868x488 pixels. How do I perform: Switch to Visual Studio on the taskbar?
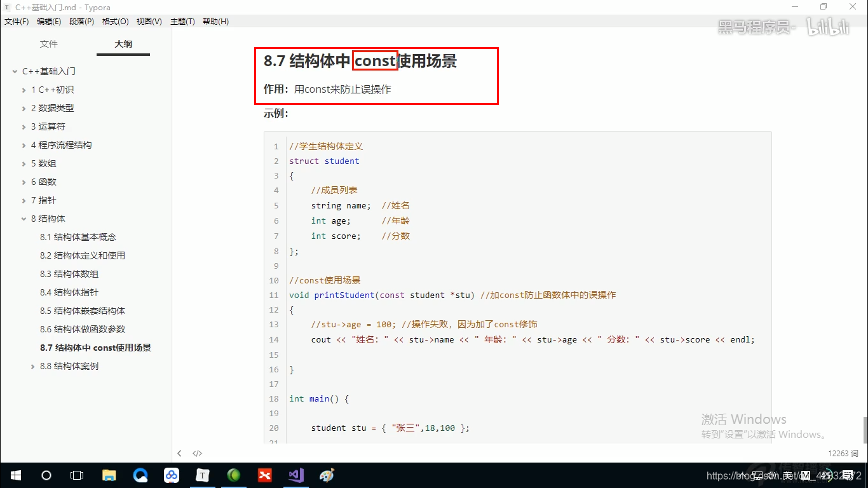296,475
